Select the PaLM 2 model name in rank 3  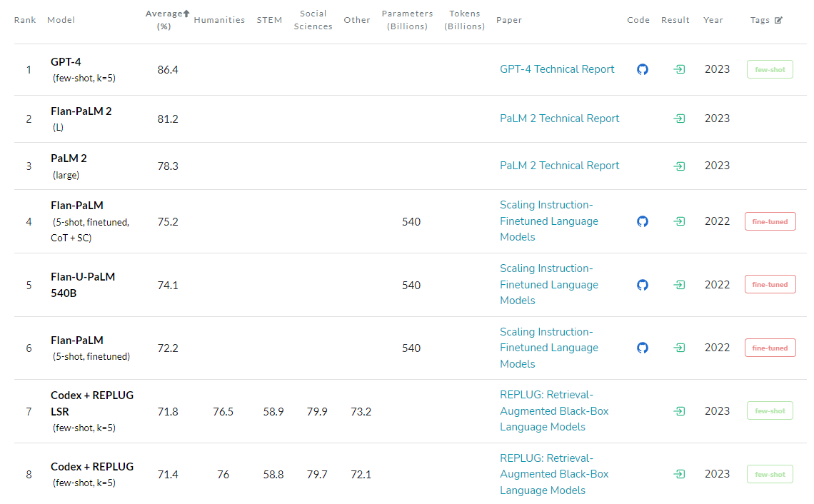69,158
